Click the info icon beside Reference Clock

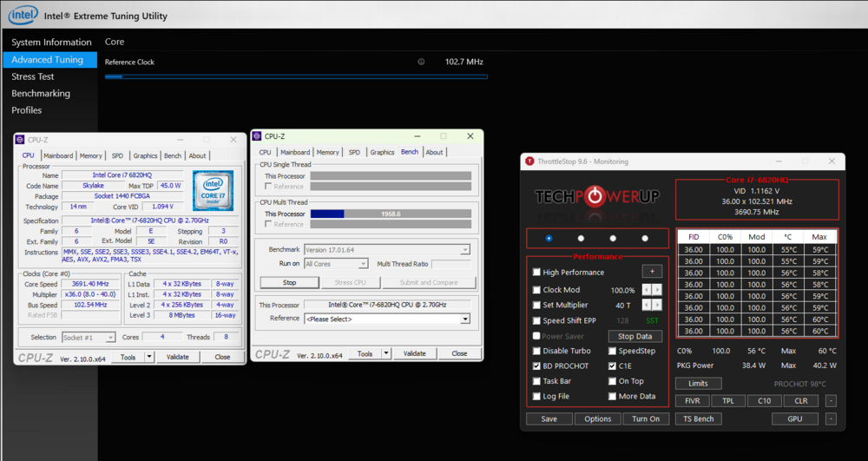coord(421,62)
